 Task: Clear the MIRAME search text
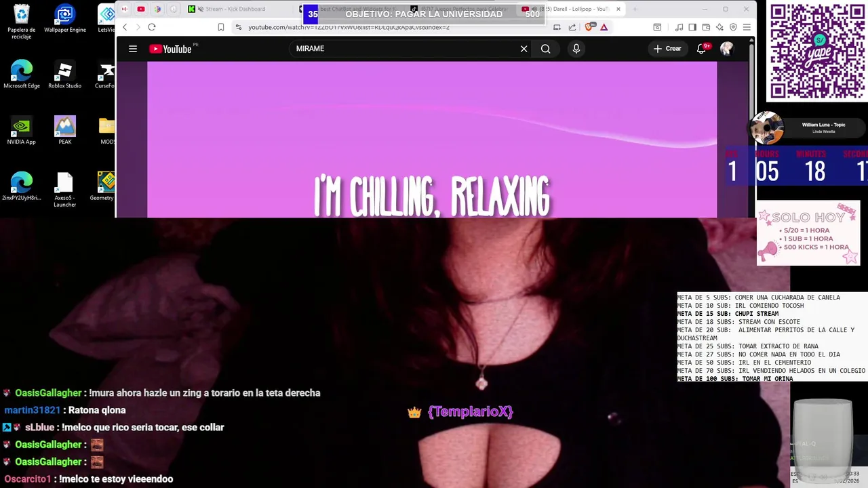coord(524,49)
